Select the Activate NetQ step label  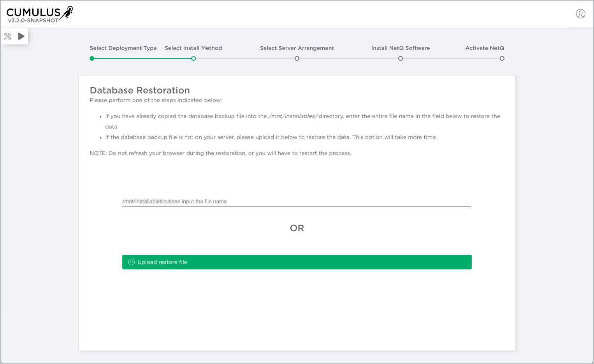click(x=485, y=48)
